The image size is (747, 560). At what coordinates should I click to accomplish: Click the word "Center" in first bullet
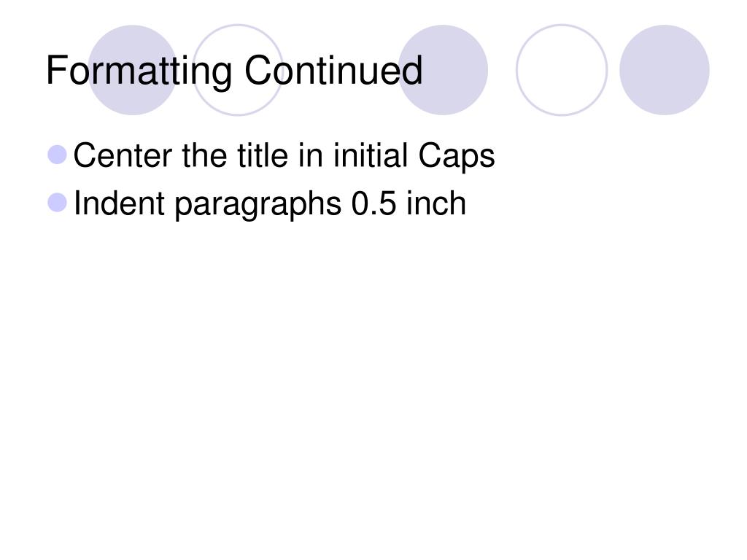click(123, 155)
